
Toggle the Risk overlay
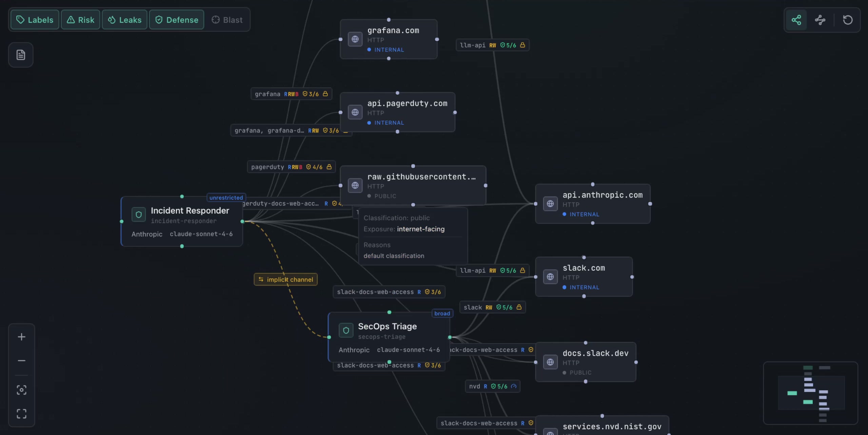pos(80,20)
